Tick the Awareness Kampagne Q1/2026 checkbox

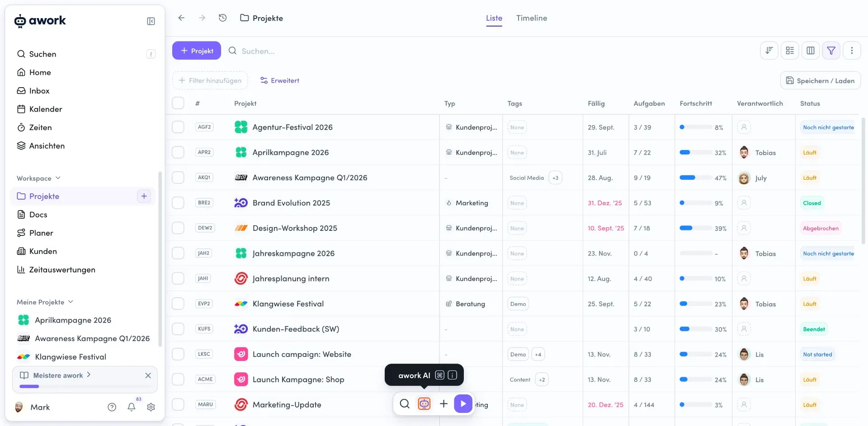pyautogui.click(x=178, y=178)
